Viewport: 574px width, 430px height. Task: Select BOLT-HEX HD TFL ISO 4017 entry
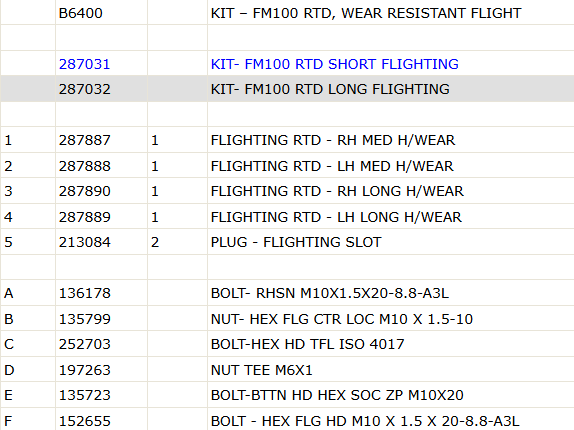coord(308,344)
